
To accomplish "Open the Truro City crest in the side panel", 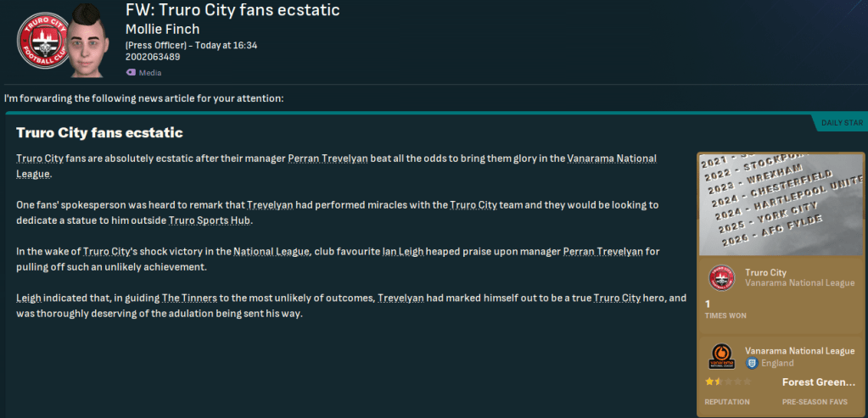I will pos(721,278).
